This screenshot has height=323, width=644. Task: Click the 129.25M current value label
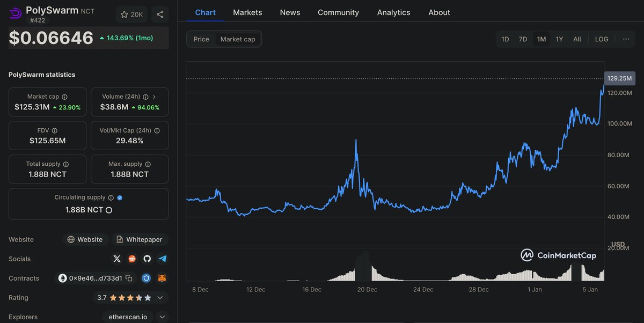[x=620, y=78]
